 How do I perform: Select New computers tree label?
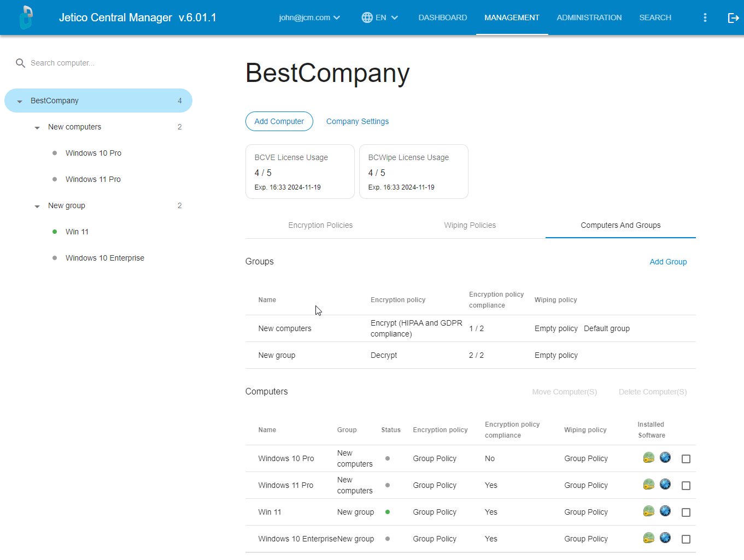(x=74, y=127)
